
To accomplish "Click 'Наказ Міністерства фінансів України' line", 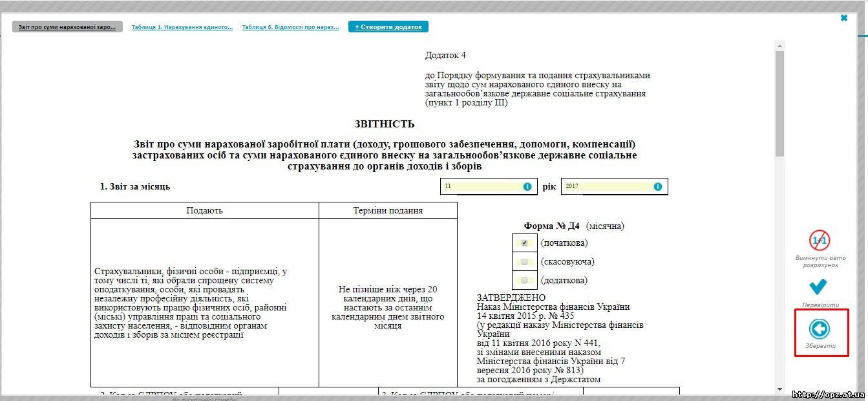I will pos(553,307).
